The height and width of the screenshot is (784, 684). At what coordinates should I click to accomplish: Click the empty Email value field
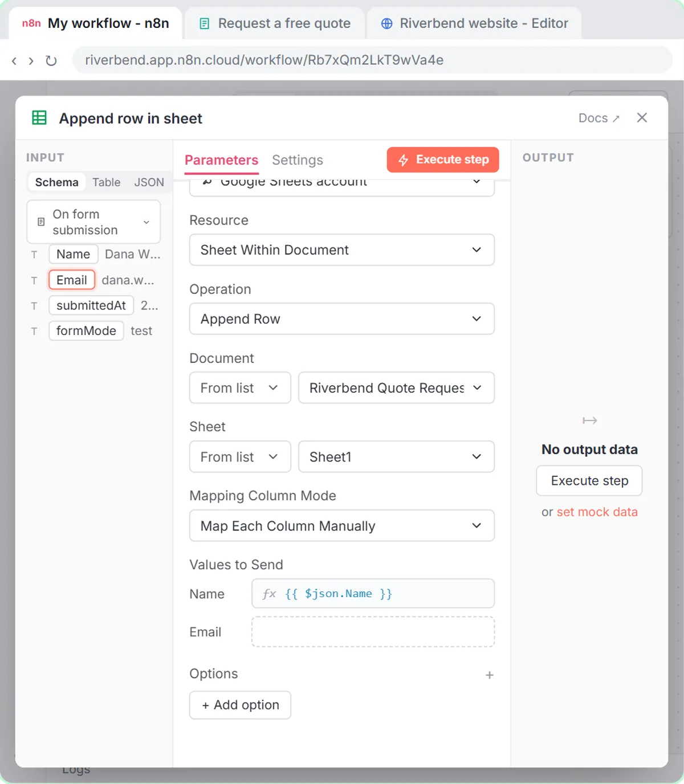(x=373, y=632)
